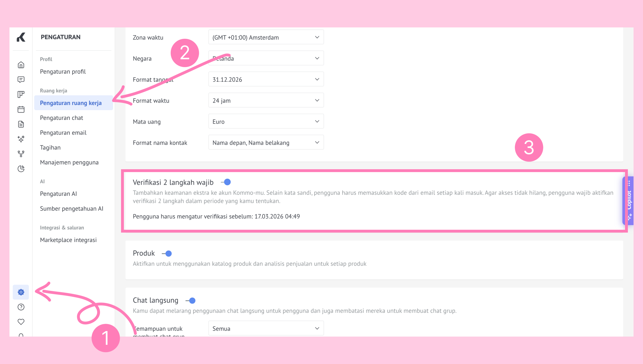Expand the Mata uang dropdown
The height and width of the screenshot is (364, 643).
point(266,121)
